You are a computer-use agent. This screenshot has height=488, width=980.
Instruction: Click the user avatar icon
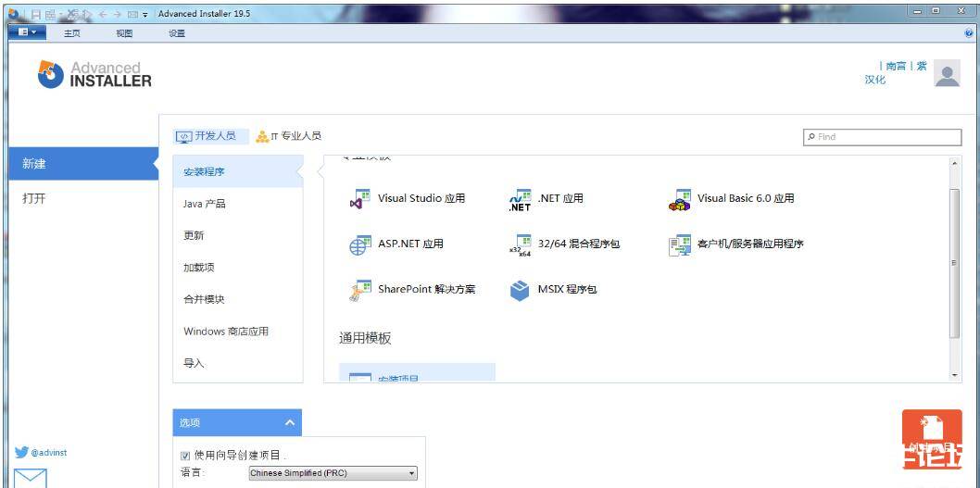click(947, 73)
